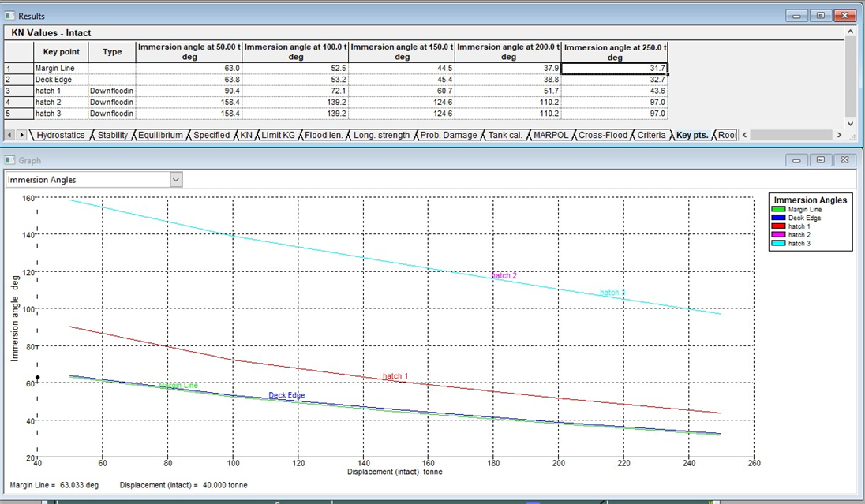
Task: Open the Specified tab
Action: click(x=212, y=135)
